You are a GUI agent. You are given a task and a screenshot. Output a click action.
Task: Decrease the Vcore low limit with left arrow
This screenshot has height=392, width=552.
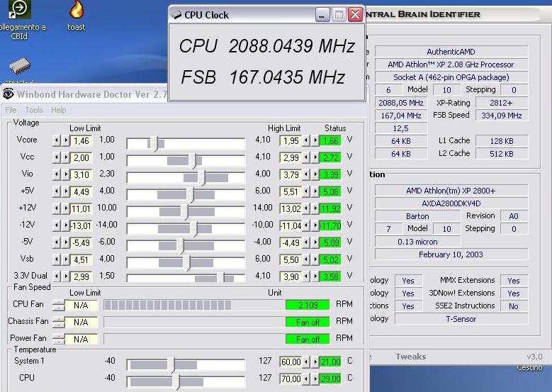pyautogui.click(x=56, y=140)
